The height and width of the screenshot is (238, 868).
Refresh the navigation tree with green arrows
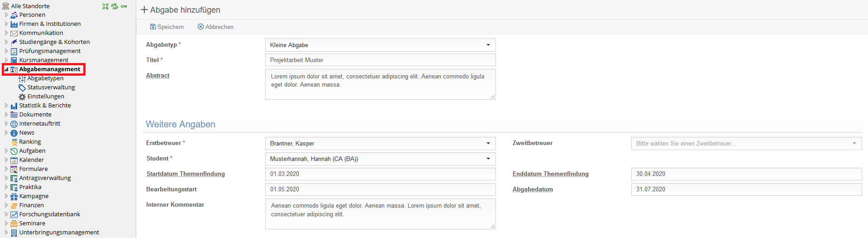point(114,6)
